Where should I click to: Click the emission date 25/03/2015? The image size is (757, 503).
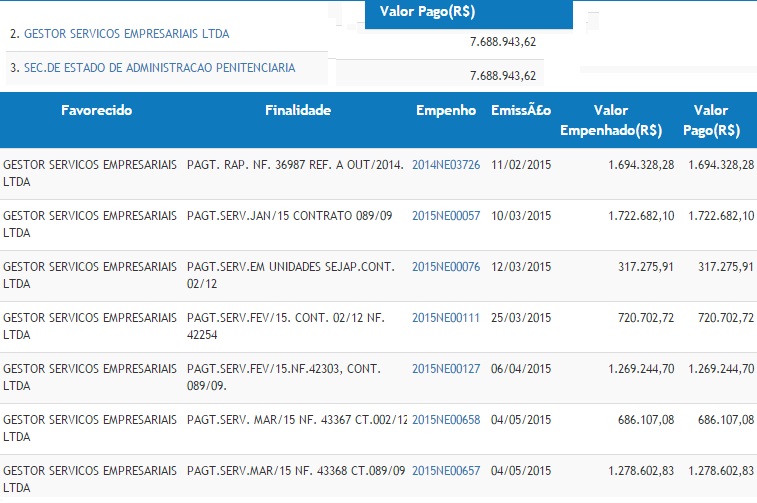(x=521, y=318)
